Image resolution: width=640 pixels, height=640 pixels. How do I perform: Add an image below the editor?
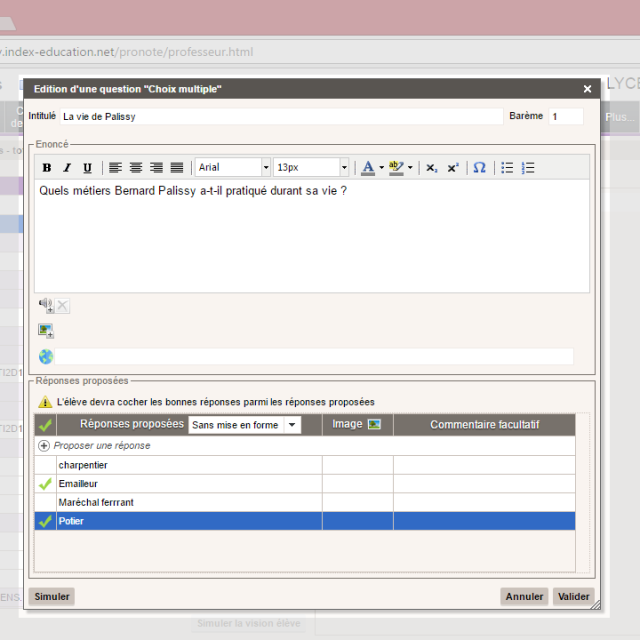coord(46,331)
